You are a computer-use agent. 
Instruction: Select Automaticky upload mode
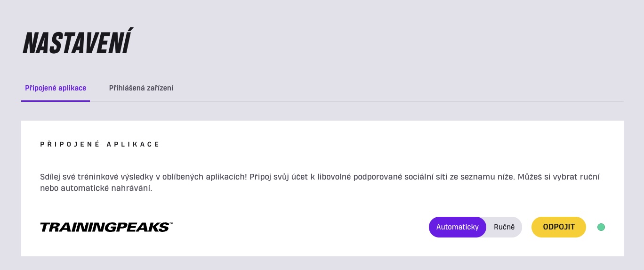pos(457,227)
